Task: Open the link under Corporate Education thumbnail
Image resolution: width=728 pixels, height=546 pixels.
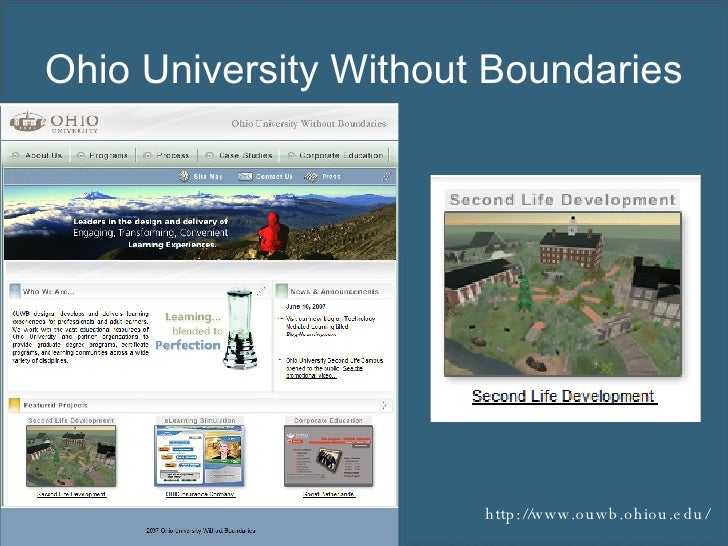Action: (329, 494)
